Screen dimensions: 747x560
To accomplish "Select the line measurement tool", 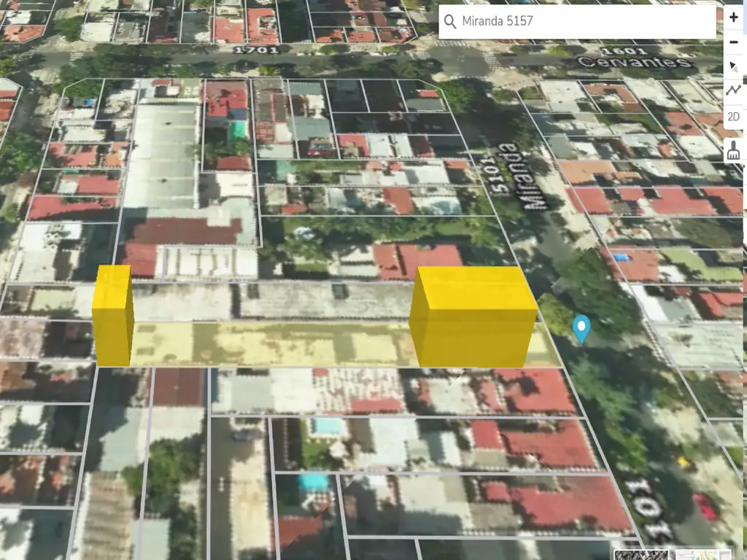I will coord(734,91).
